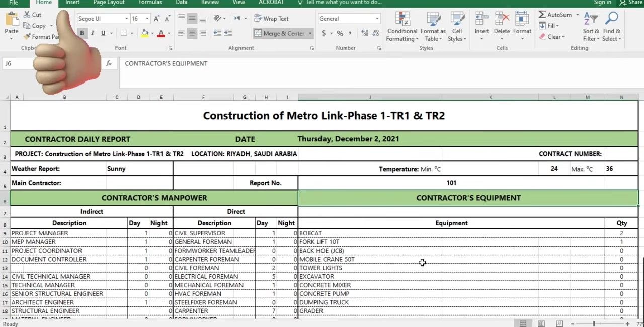Click the Copy button

coord(35,26)
